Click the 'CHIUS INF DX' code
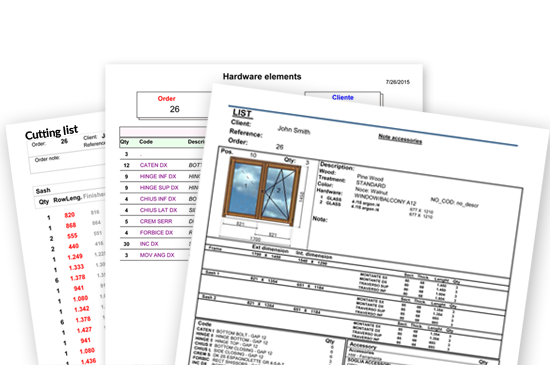550x365 pixels. [158, 199]
